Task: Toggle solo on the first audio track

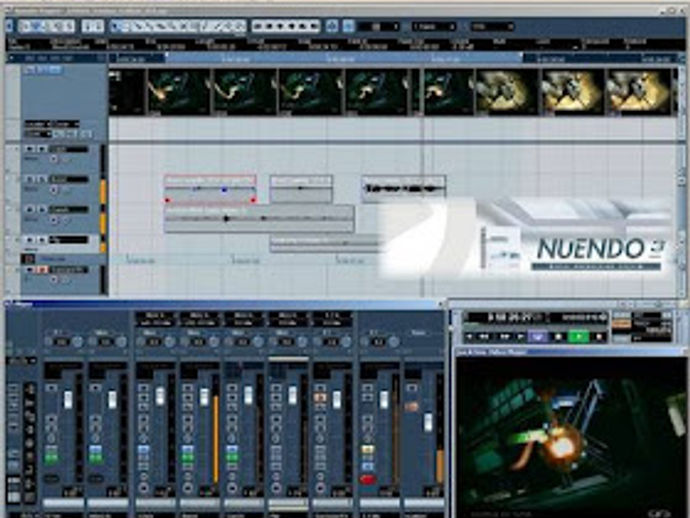Action: (42, 149)
